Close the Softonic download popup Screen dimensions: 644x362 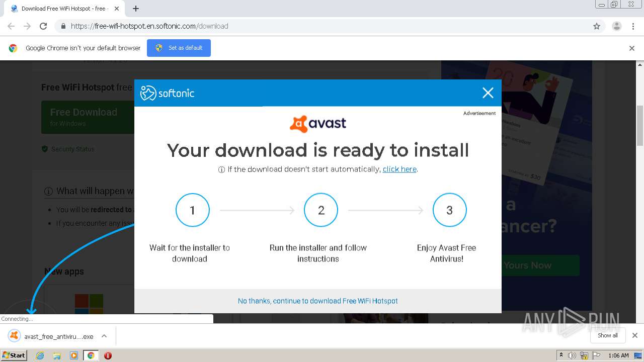488,93
